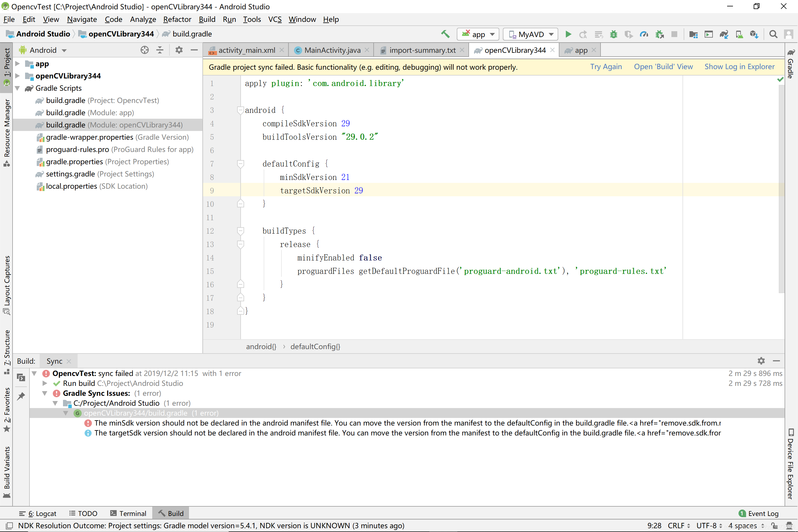Open the app run configuration dropdown

478,34
